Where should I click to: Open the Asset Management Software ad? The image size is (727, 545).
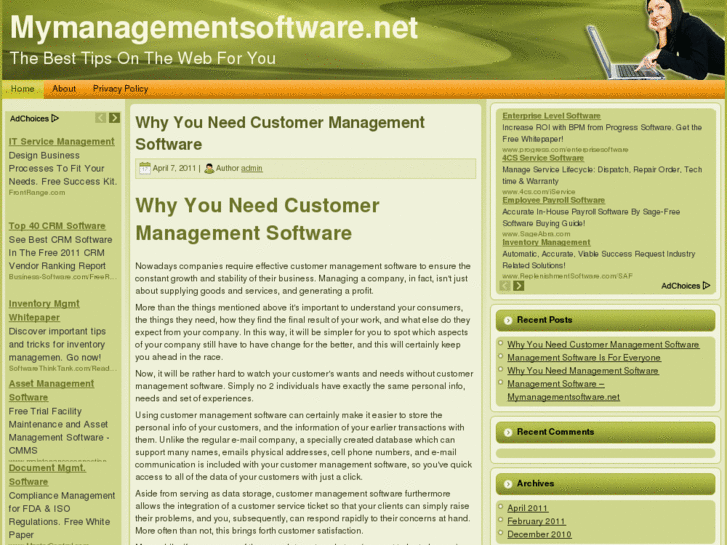(51, 391)
